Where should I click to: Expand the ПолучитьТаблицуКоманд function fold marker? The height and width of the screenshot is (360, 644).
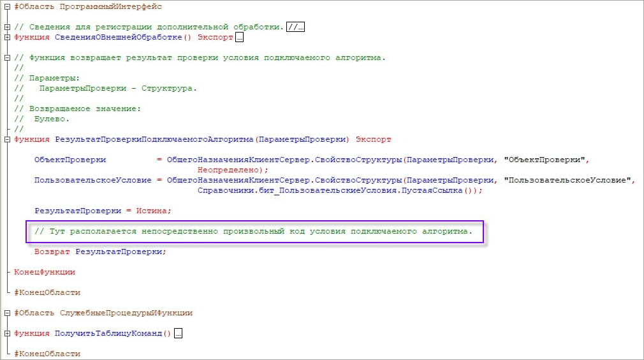point(7,333)
